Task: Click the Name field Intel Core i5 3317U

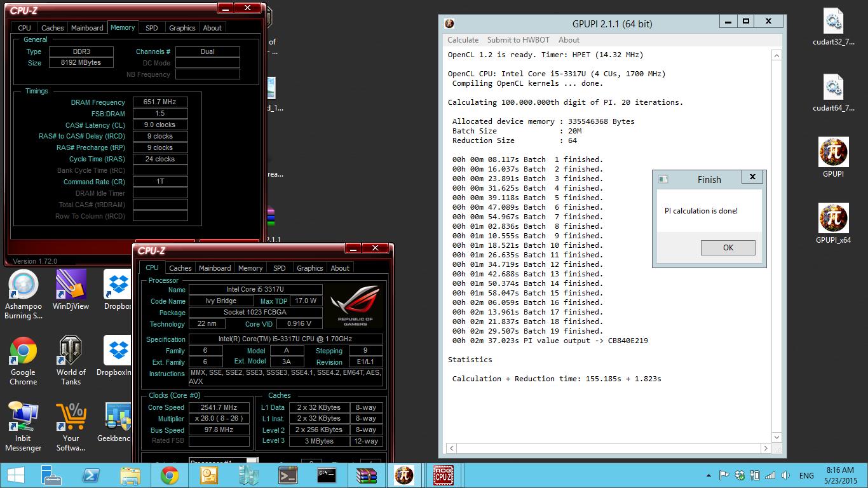Action: (x=255, y=290)
